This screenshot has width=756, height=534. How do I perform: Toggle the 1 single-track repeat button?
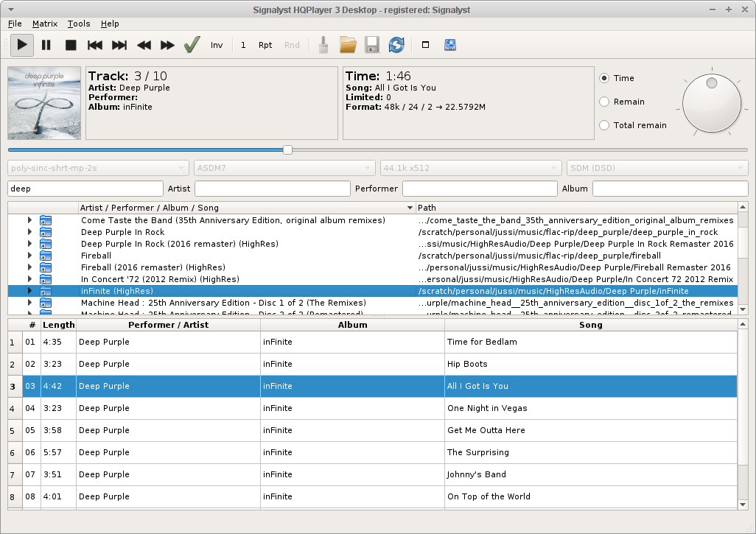[243, 46]
